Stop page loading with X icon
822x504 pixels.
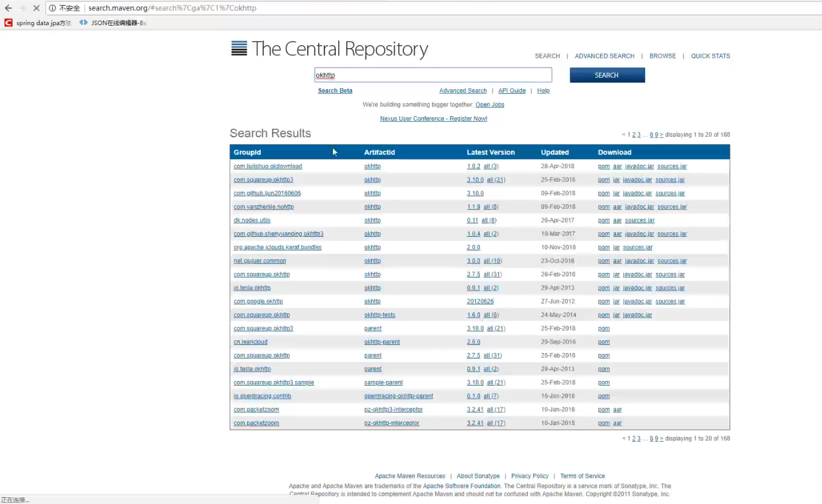click(x=36, y=8)
